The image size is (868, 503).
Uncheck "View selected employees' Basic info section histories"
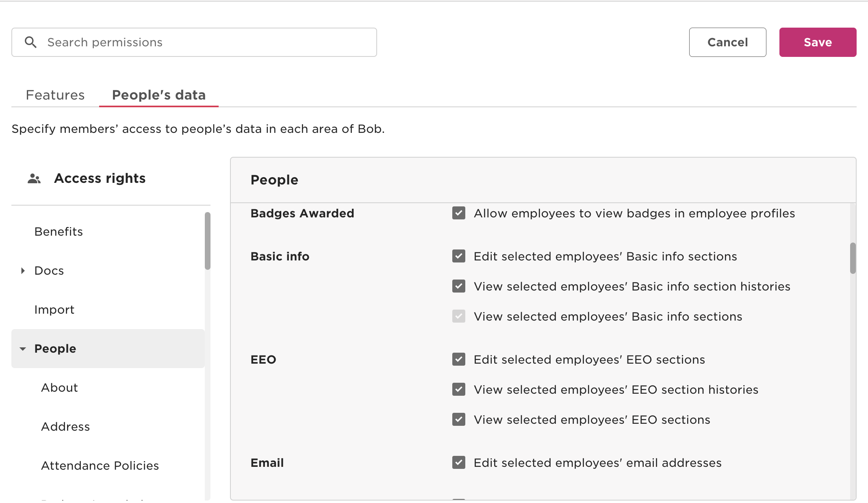click(458, 286)
